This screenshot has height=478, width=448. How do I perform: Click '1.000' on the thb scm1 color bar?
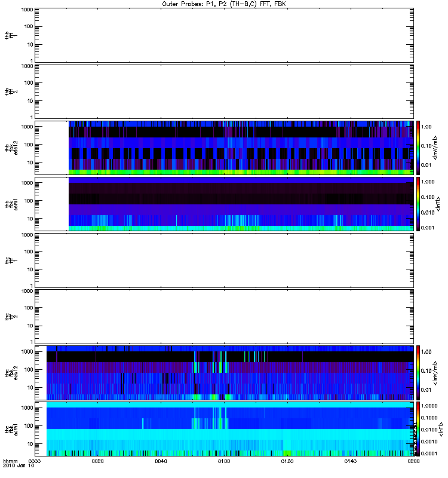(x=428, y=182)
